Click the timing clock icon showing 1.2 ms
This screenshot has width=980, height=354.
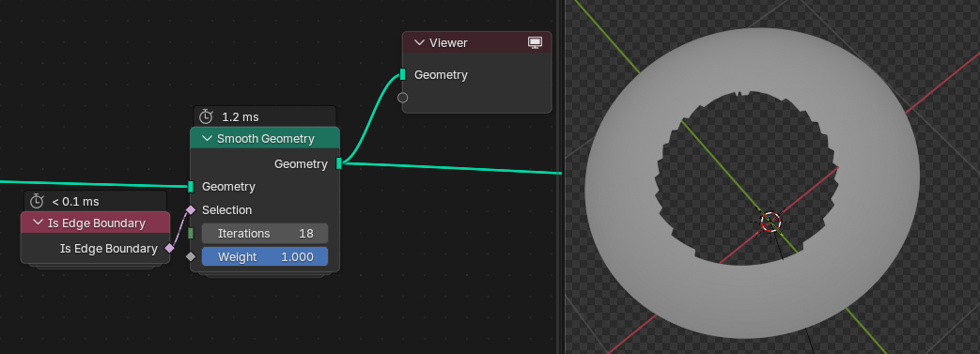click(x=206, y=116)
